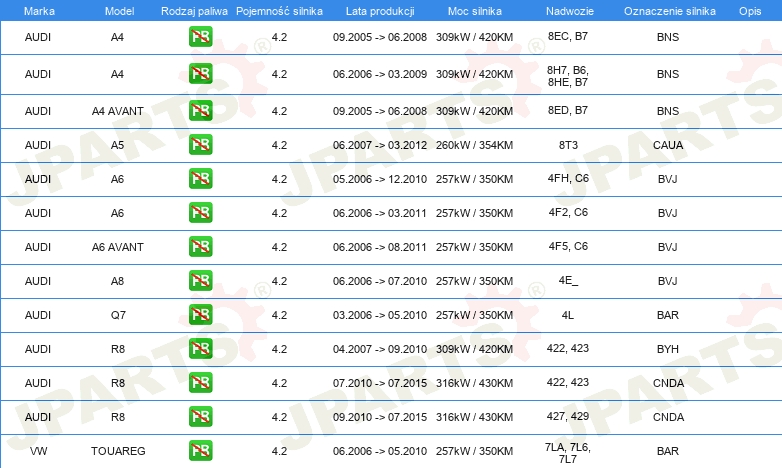Click the 260kW / 354KM power cell

tap(474, 145)
